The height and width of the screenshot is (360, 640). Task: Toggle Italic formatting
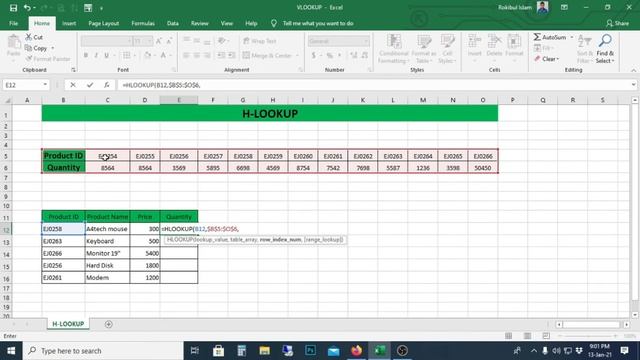pos(96,55)
